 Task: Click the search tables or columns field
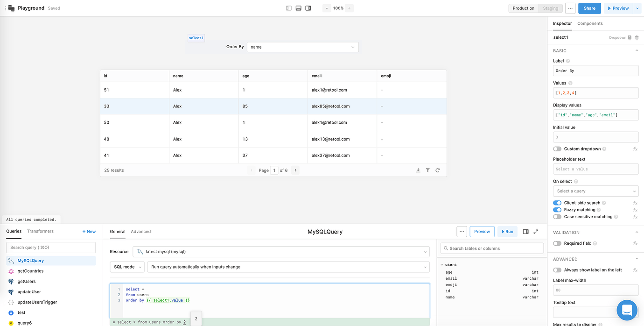click(491, 248)
